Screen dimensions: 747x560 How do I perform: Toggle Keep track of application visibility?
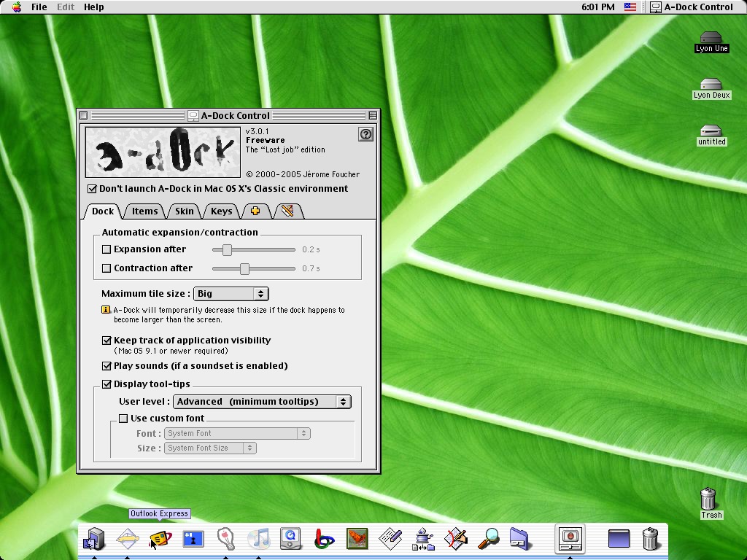(x=107, y=341)
